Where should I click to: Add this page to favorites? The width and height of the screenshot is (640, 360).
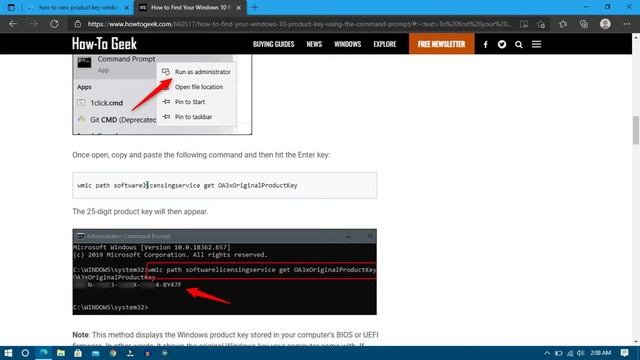(x=541, y=24)
